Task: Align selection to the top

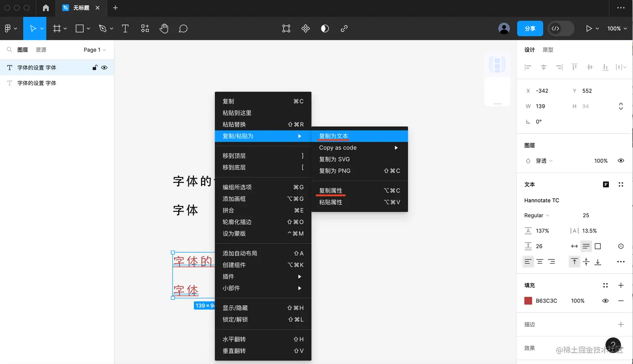Action: tap(574, 67)
